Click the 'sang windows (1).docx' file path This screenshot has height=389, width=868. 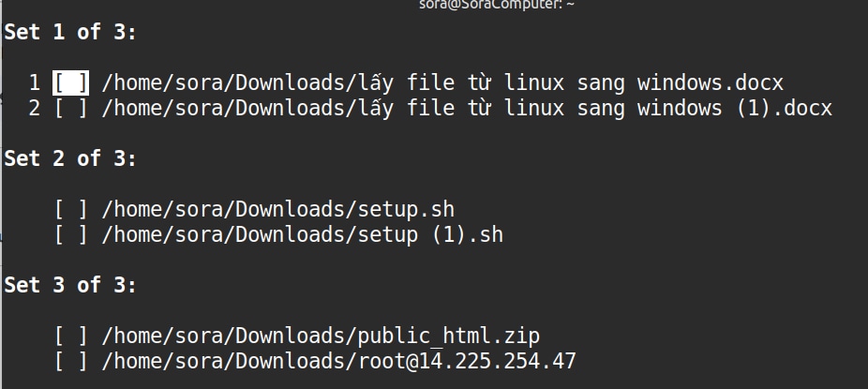[466, 109]
